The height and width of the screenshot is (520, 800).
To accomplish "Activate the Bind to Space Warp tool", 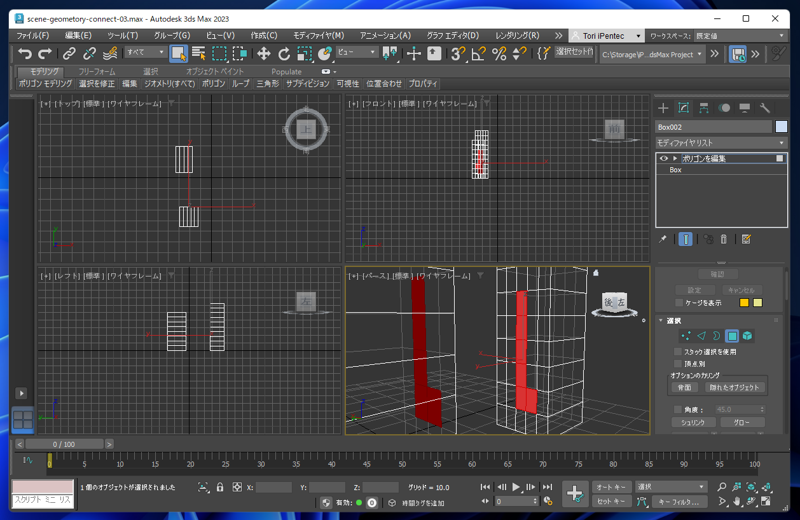I will pyautogui.click(x=110, y=53).
